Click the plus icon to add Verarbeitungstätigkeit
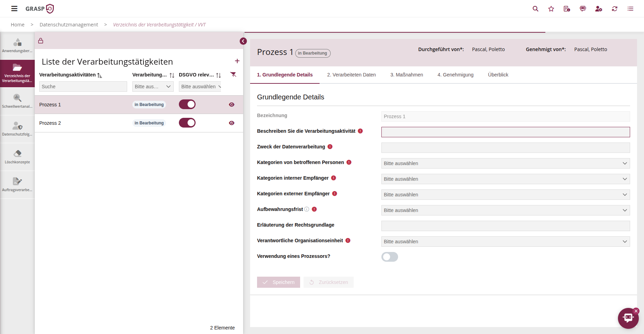 237,61
